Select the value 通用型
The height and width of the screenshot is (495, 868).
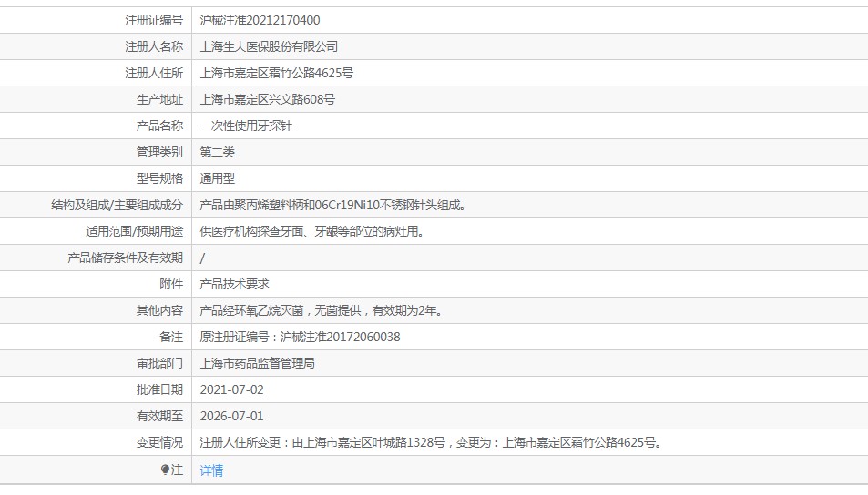coord(218,178)
